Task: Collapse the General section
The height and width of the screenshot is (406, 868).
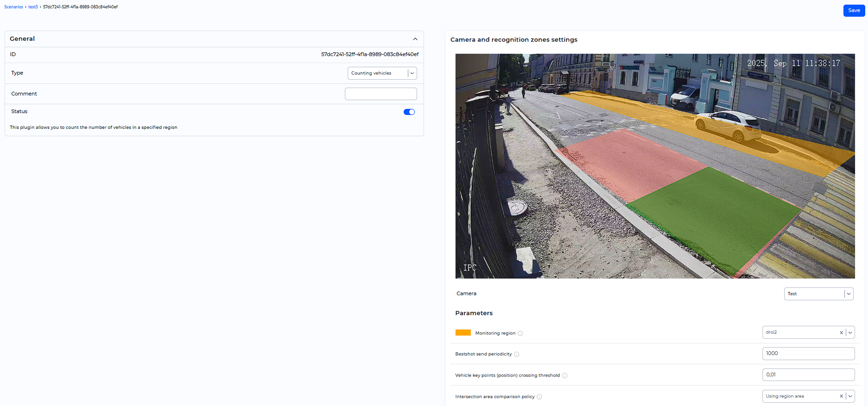Action: 415,39
